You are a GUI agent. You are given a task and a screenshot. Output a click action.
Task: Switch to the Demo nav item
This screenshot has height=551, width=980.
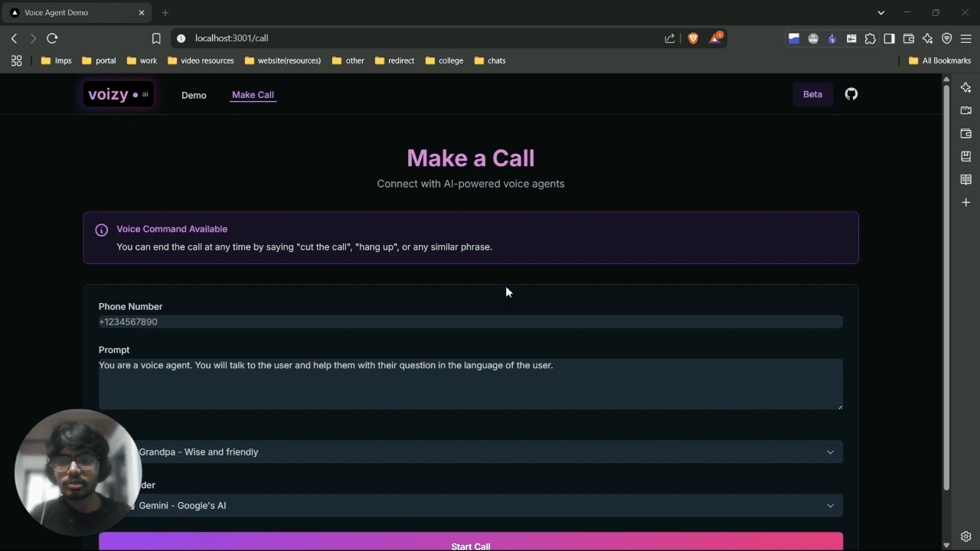(x=194, y=95)
